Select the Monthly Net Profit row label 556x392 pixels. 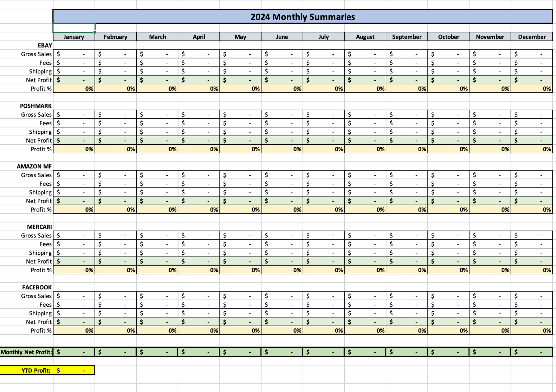pyautogui.click(x=26, y=352)
